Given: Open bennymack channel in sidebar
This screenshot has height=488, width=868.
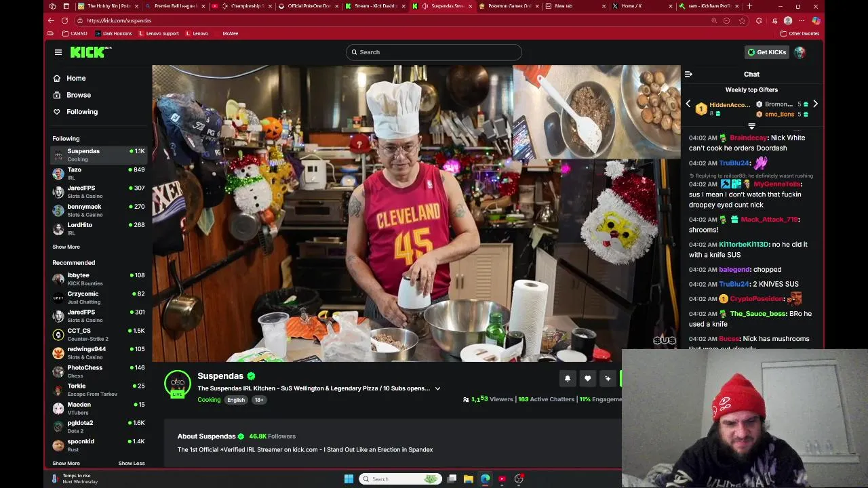Looking at the screenshot, I should click(99, 210).
